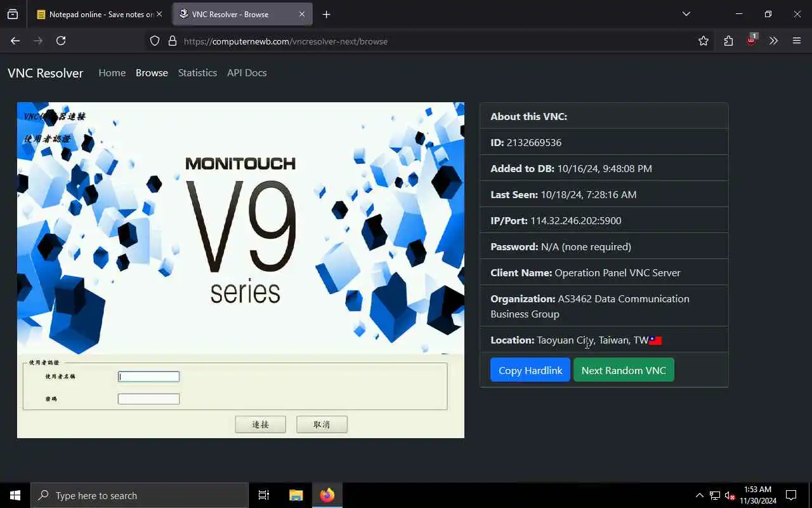Screen dimensions: 812x508
Task: Click the Firefox taskbar icon
Action: pyautogui.click(x=327, y=495)
